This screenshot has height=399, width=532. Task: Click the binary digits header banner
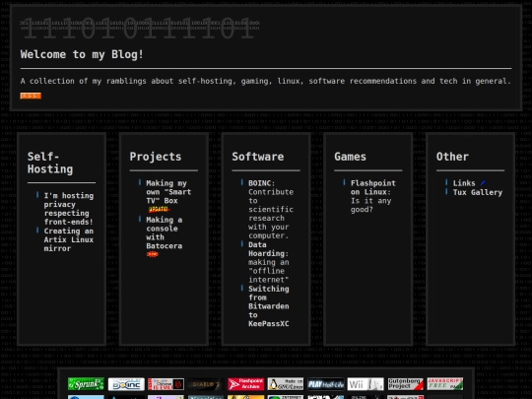point(140,28)
